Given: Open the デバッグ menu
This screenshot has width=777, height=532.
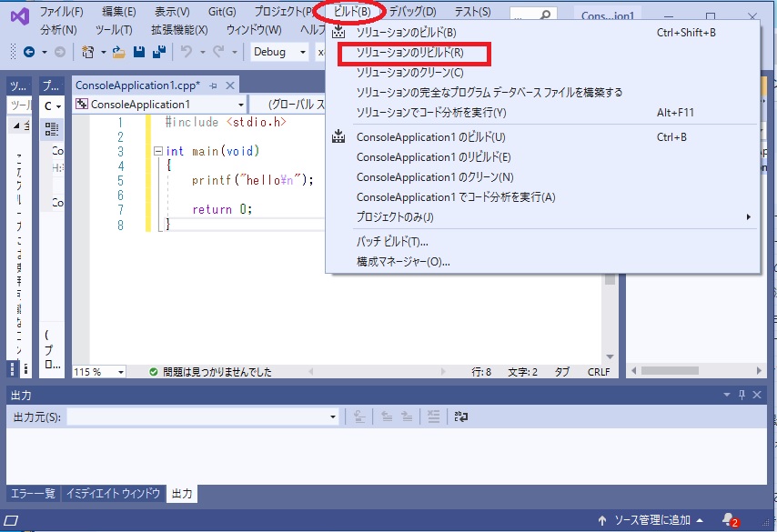Looking at the screenshot, I should (x=412, y=12).
